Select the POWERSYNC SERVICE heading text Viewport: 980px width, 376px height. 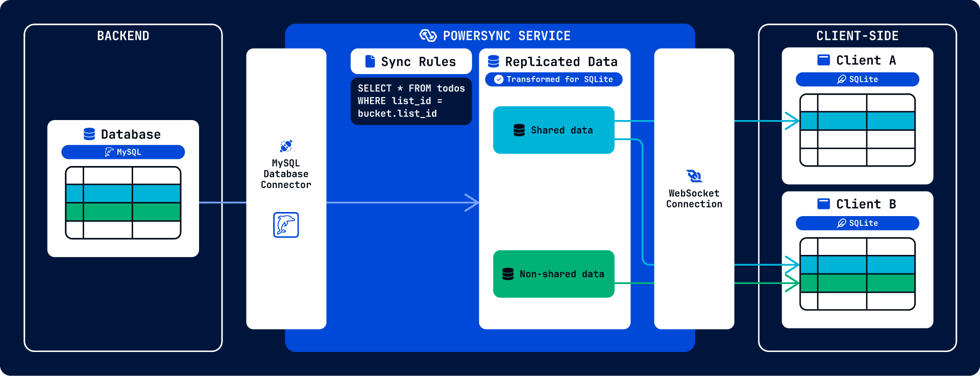click(x=507, y=36)
